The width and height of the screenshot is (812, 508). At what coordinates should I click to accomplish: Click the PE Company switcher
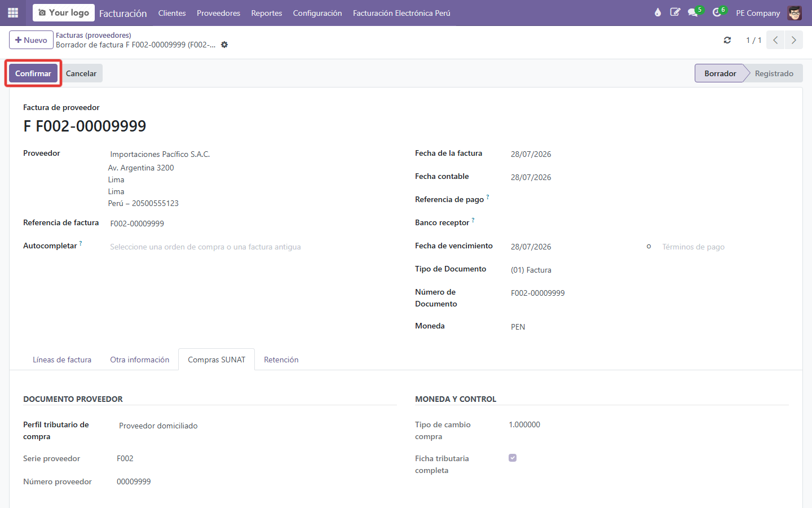(x=758, y=13)
